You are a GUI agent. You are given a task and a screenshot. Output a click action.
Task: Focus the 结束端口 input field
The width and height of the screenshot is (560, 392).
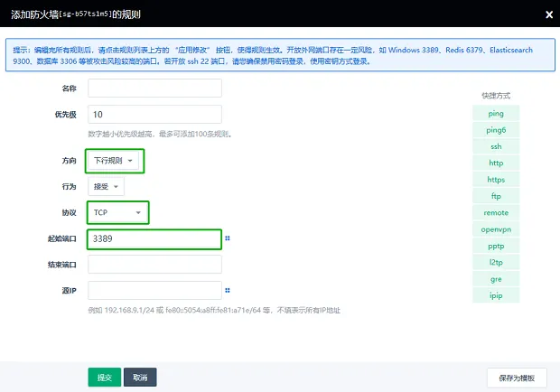[155, 265]
